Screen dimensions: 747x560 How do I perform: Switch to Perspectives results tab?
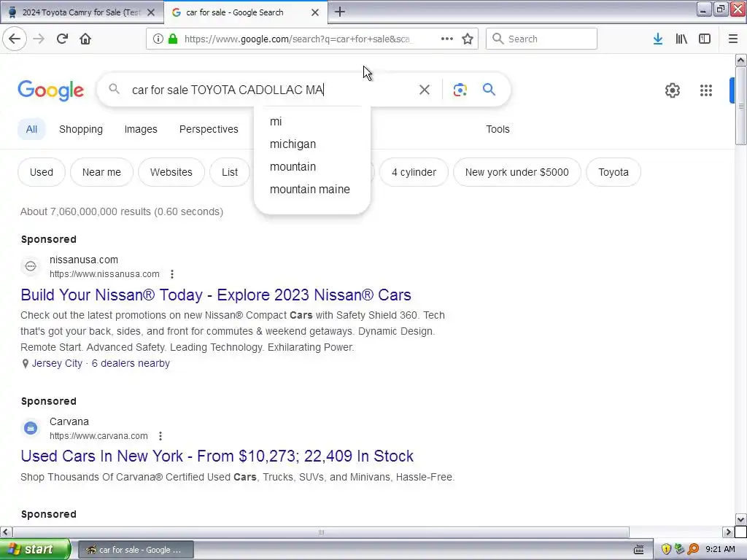(x=209, y=129)
